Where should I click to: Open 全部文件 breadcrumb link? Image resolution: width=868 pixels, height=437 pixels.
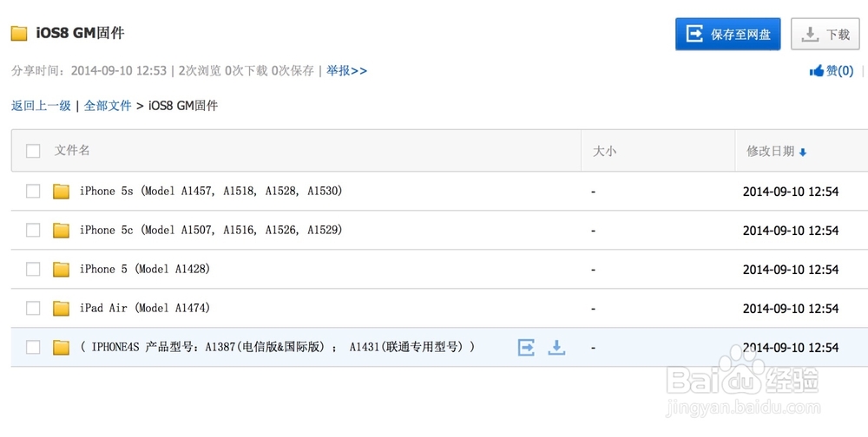[x=108, y=106]
